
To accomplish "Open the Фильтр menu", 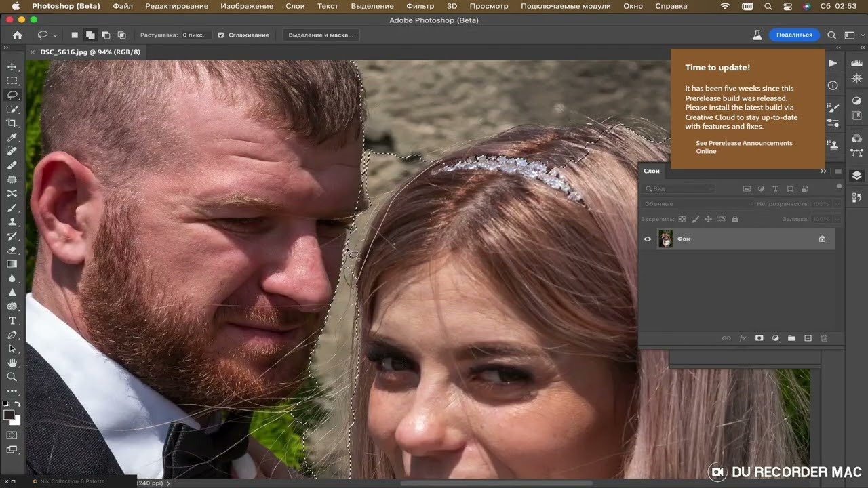I will point(420,6).
